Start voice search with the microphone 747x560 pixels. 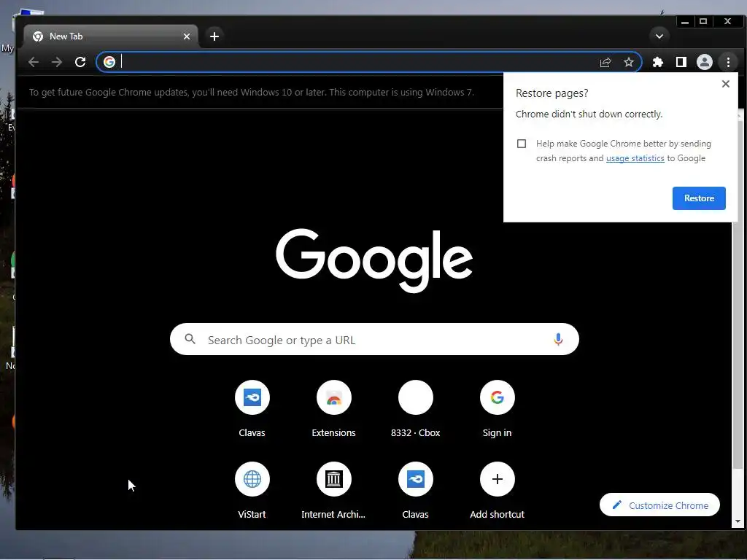558,340
